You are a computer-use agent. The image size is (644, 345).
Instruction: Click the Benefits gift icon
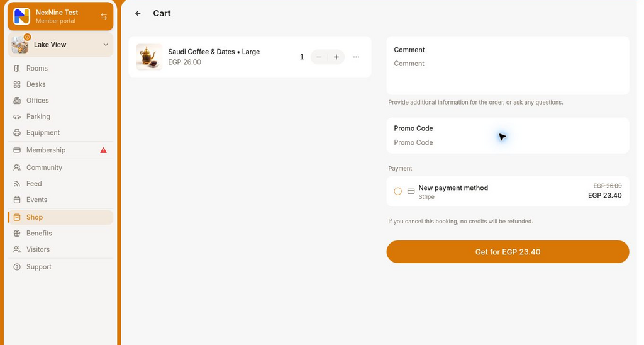point(17,234)
